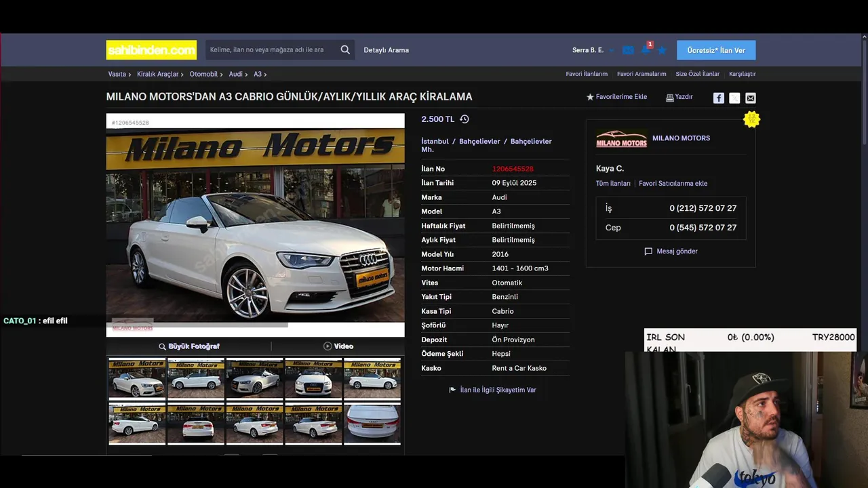Go to the Kiralık Araçlar breadcrumb

158,74
